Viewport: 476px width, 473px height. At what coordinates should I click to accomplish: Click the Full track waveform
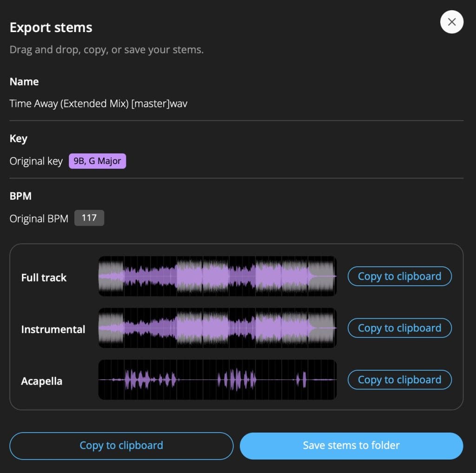217,276
